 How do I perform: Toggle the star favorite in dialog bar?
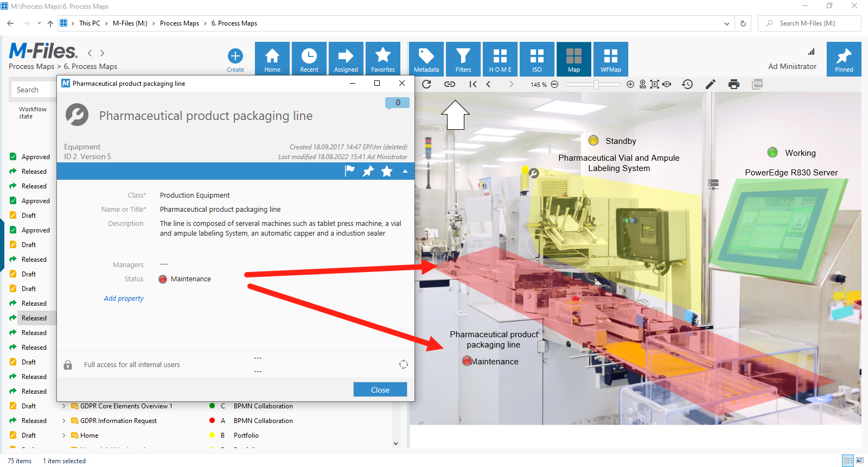[387, 172]
